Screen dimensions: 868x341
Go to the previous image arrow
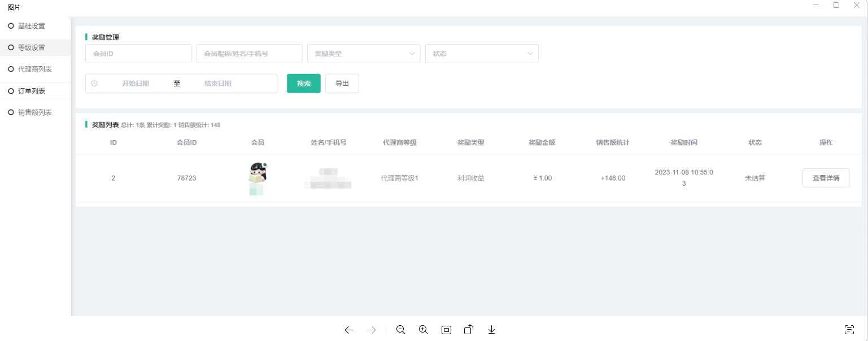(x=349, y=330)
